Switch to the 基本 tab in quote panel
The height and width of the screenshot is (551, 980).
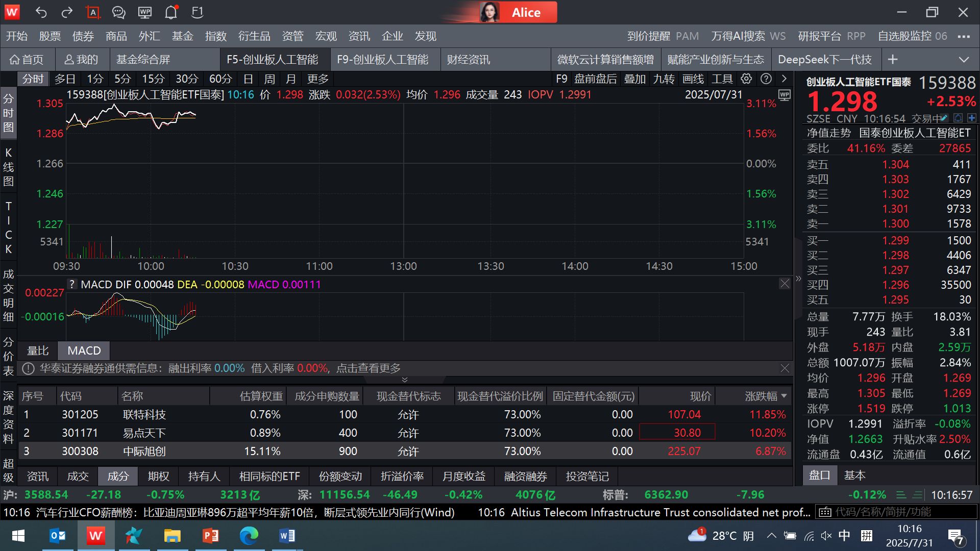click(x=854, y=475)
